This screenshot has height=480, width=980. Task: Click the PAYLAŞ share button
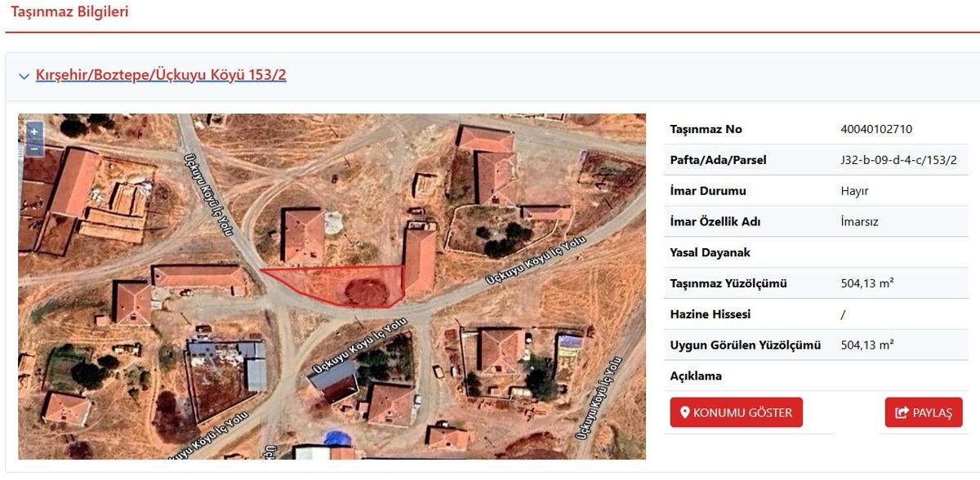pos(924,412)
